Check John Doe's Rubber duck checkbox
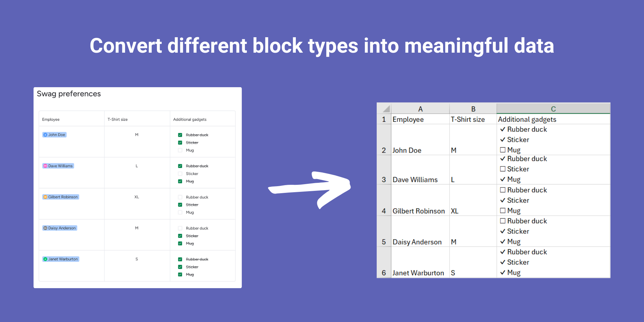The image size is (644, 322). tap(180, 135)
